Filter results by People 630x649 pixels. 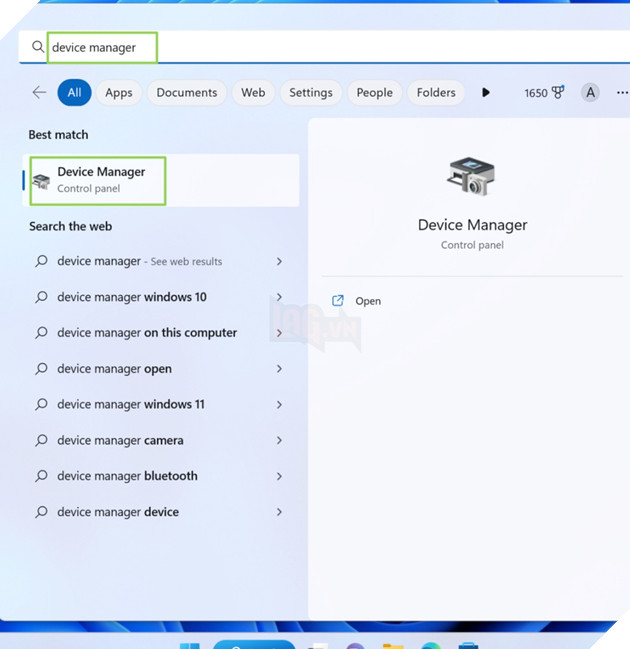click(374, 92)
